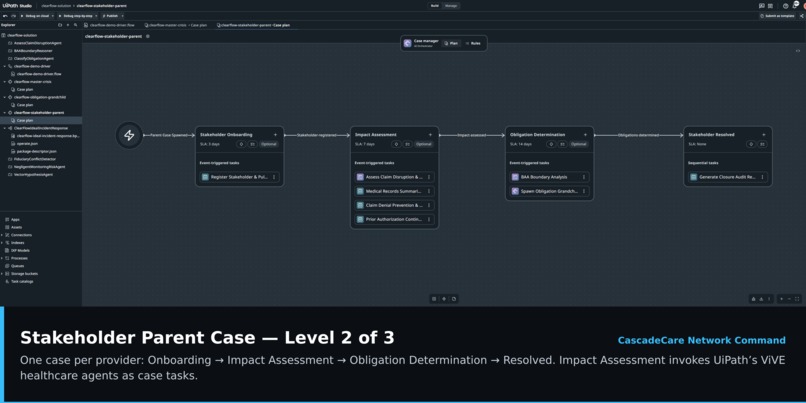Screen dimensions: 806x403
Task: Switch to the clearflow-master-crisis Case plan tab
Action: tap(176, 25)
